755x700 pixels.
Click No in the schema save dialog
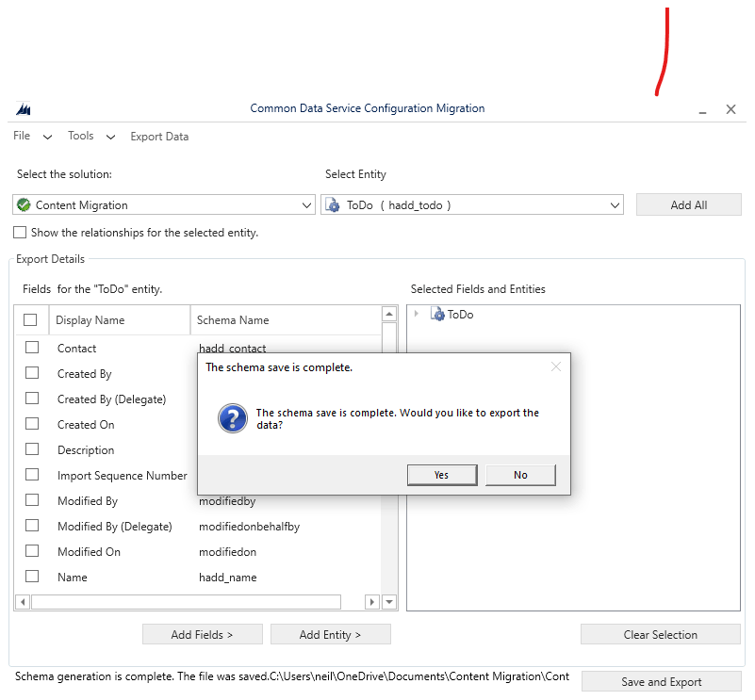(x=520, y=475)
